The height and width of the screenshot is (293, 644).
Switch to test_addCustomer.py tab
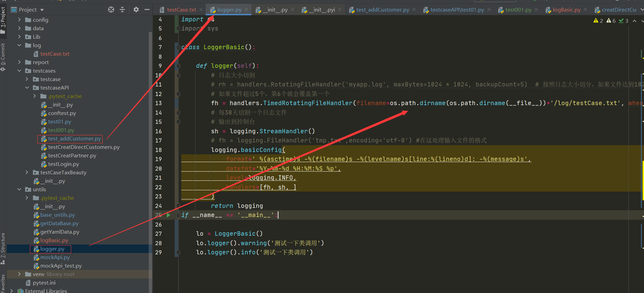coord(382,10)
